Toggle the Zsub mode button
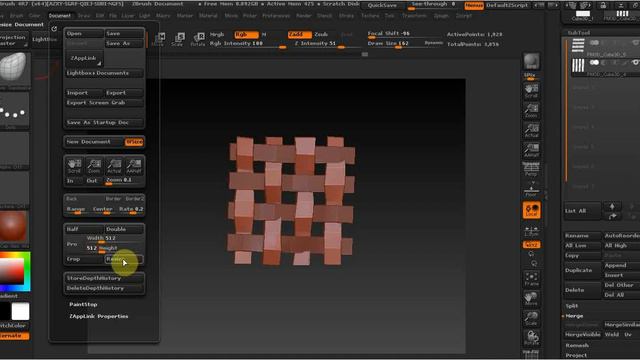Viewport: 640px width, 360px height. tap(321, 35)
